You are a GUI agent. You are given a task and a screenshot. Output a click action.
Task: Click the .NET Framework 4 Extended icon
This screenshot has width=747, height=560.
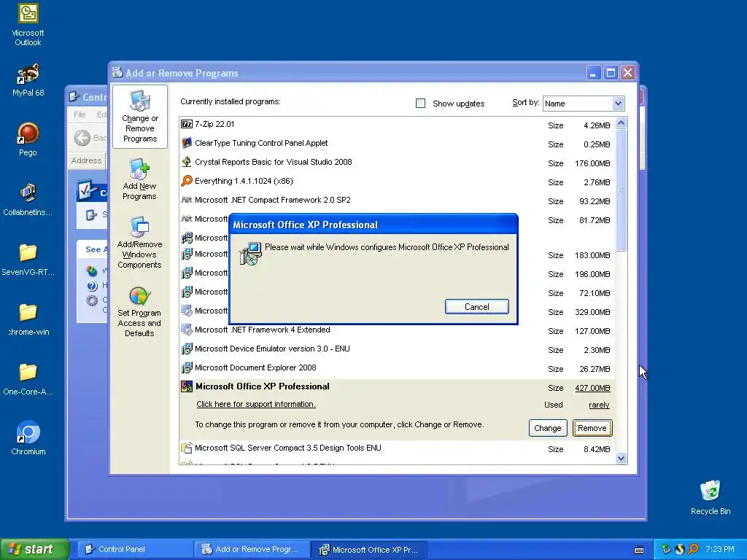click(186, 330)
